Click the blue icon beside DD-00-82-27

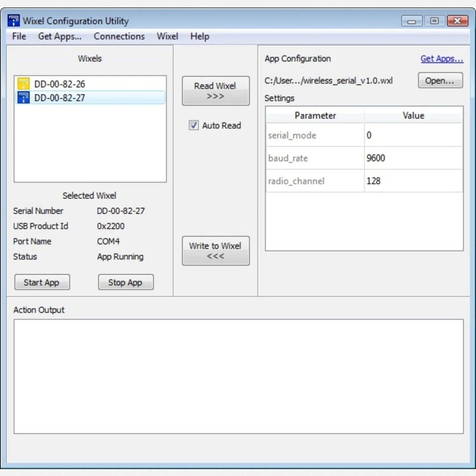pos(23,98)
